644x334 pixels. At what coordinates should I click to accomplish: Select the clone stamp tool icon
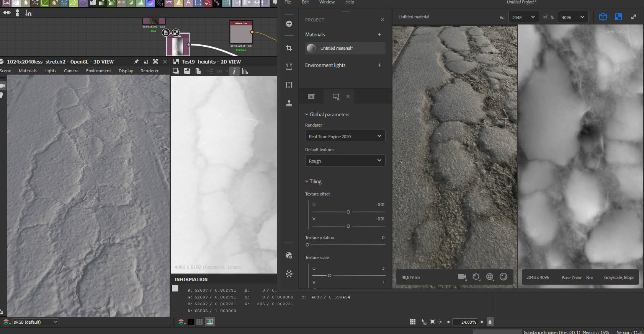coord(289,103)
